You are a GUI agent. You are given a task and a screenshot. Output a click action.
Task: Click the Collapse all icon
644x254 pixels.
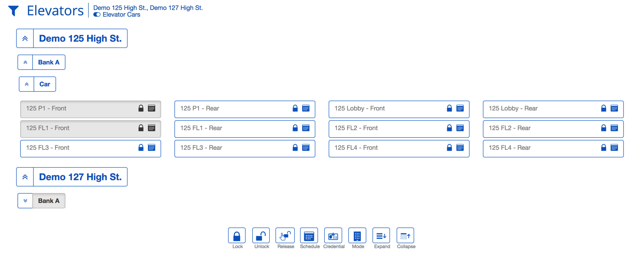[406, 236]
